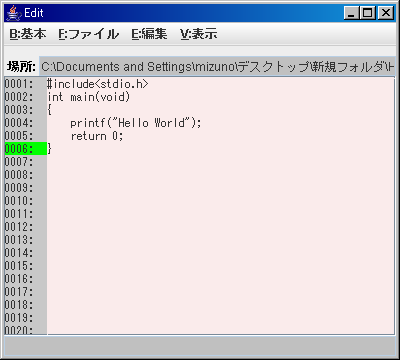Screen dimensions: 400x360
Task: Select line number 0018:
Action: pyautogui.click(x=19, y=305)
